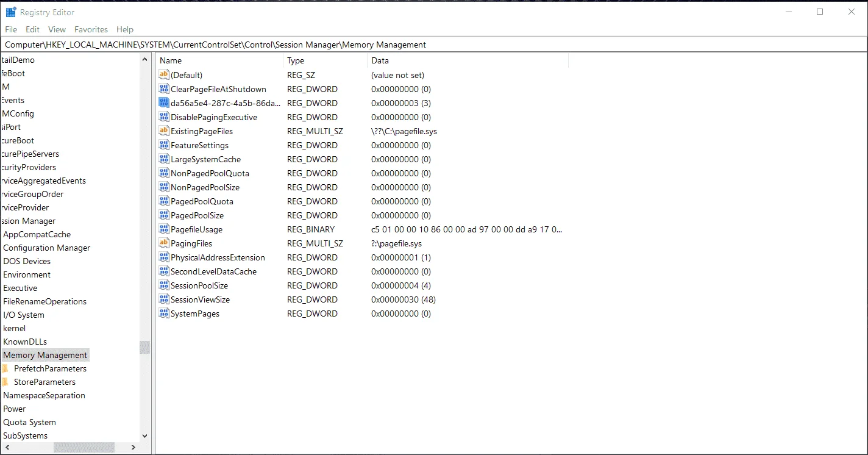Open the Edit menu
The width and height of the screenshot is (868, 455).
(32, 29)
